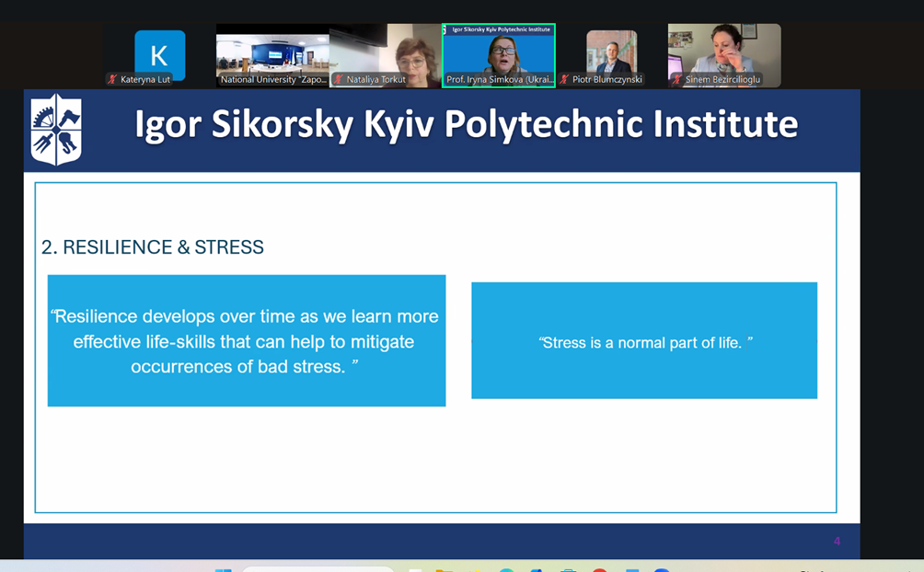This screenshot has height=572, width=924.
Task: Click the "2. RESILIENCE & STRESS" heading
Action: click(x=153, y=247)
